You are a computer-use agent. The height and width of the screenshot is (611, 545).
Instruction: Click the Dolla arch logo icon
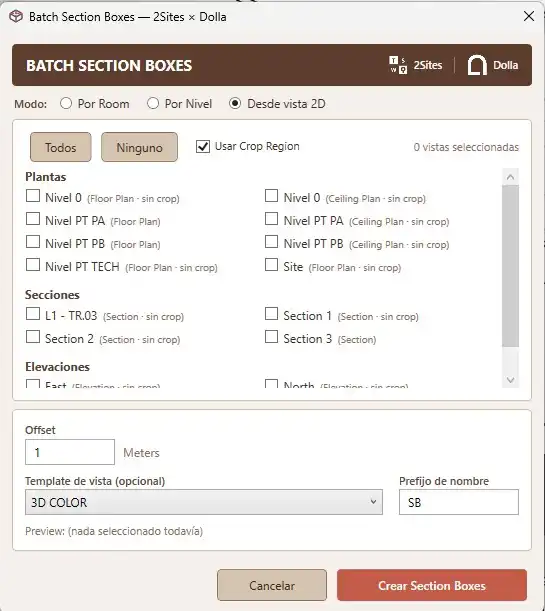tap(477, 65)
